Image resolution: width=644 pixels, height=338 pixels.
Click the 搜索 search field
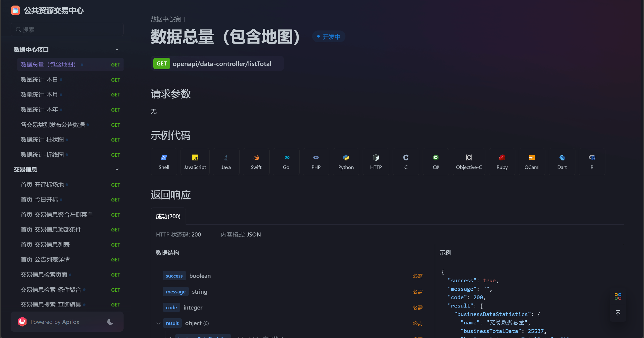67,30
